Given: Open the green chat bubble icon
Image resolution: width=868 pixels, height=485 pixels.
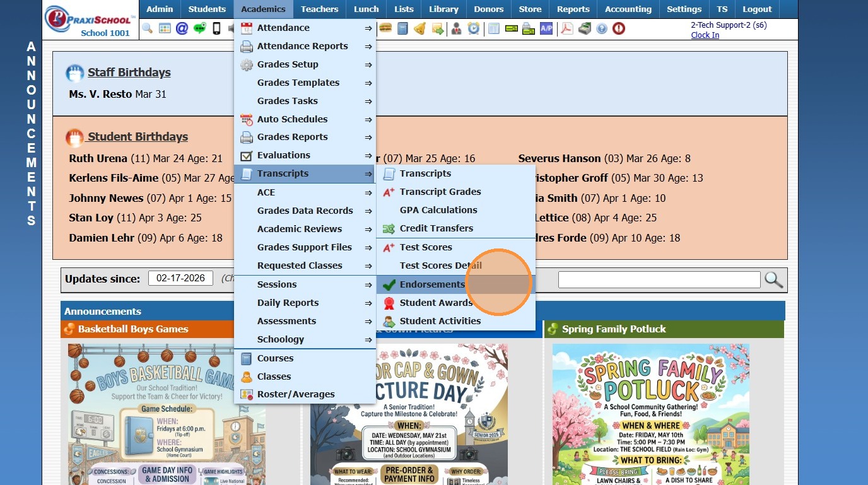Looking at the screenshot, I should pyautogui.click(x=200, y=28).
